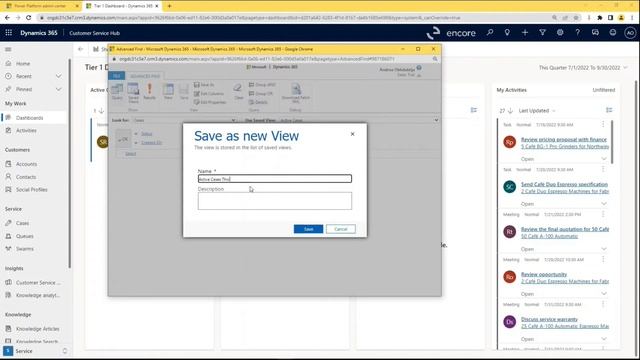
Task: Click Cancel in the Save as new View dialog
Action: coord(340,229)
